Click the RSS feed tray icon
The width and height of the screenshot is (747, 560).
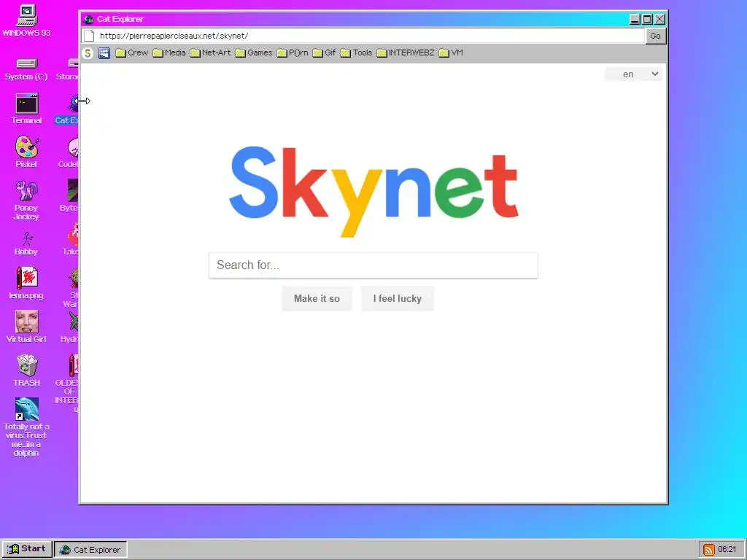click(x=709, y=550)
